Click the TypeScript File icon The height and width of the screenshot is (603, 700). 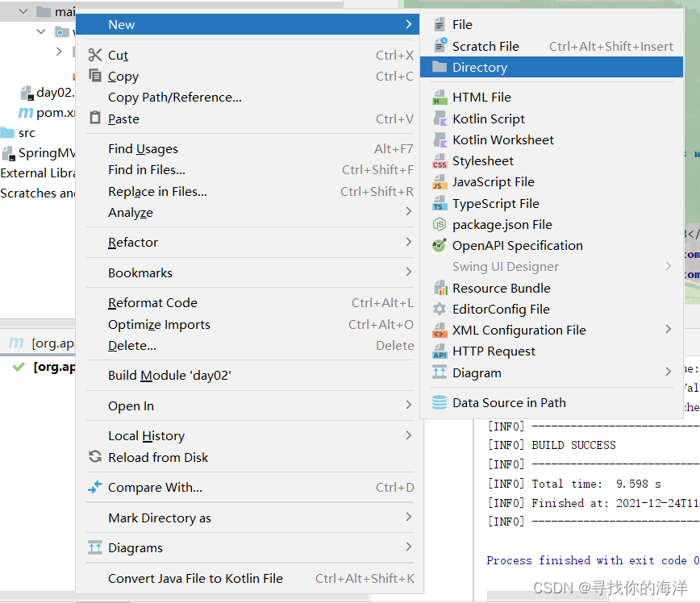440,203
